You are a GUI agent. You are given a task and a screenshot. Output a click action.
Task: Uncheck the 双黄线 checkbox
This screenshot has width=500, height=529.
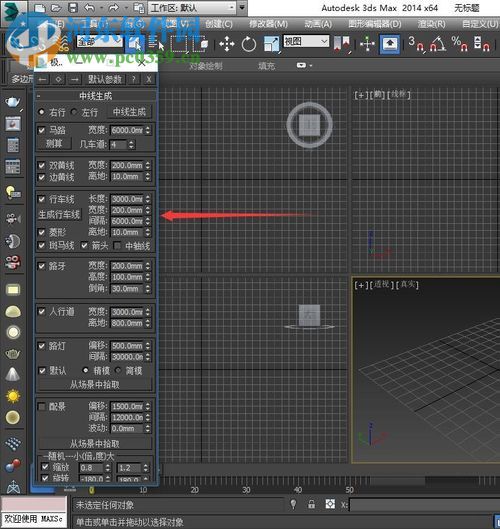pos(41,165)
